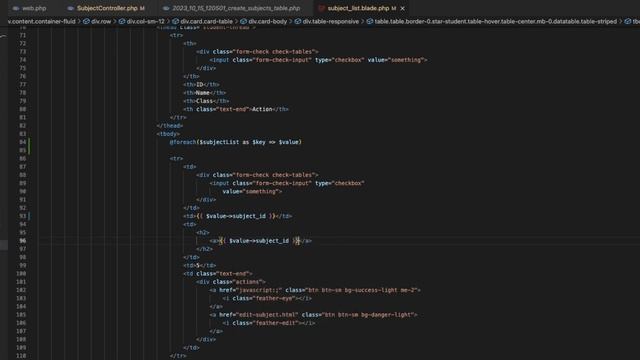Click the 'feather-edit' icon class line
Screen dimensions: 640x360
[269, 323]
